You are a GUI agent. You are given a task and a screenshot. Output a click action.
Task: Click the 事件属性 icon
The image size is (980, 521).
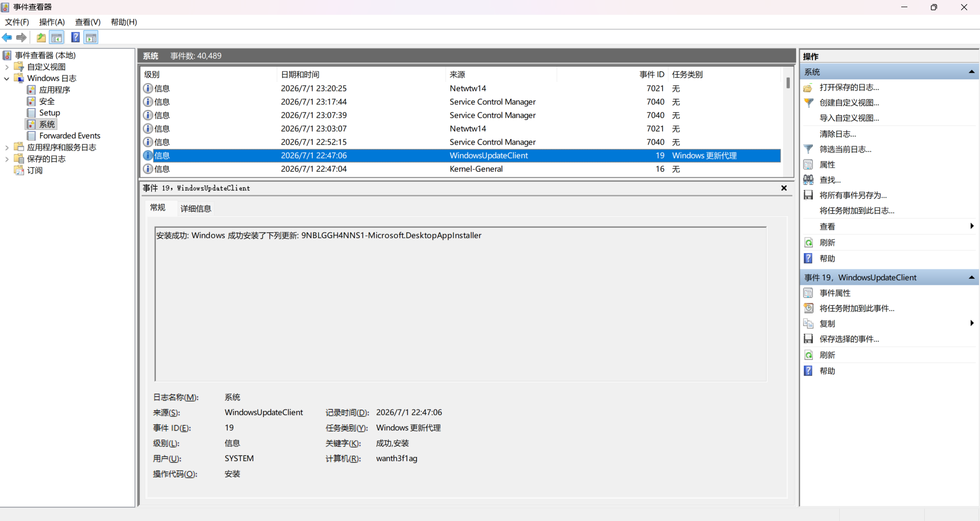[808, 293]
